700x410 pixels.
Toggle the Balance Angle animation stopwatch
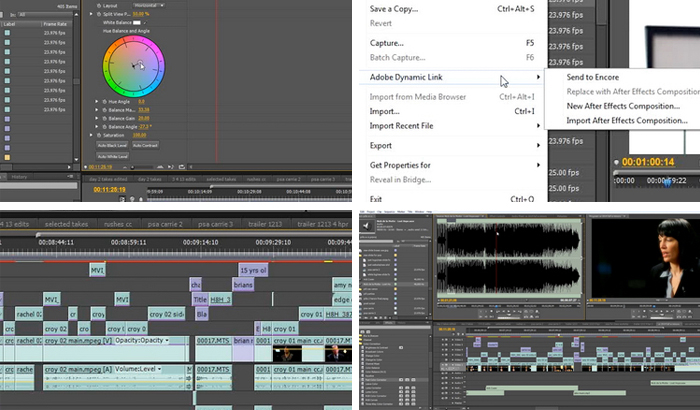pos(105,127)
